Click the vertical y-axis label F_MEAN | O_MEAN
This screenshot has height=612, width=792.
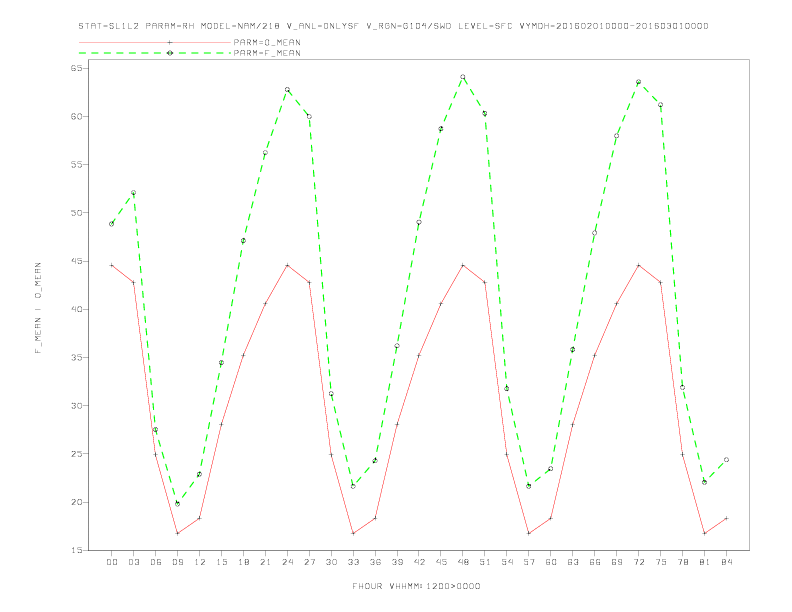pos(38,308)
